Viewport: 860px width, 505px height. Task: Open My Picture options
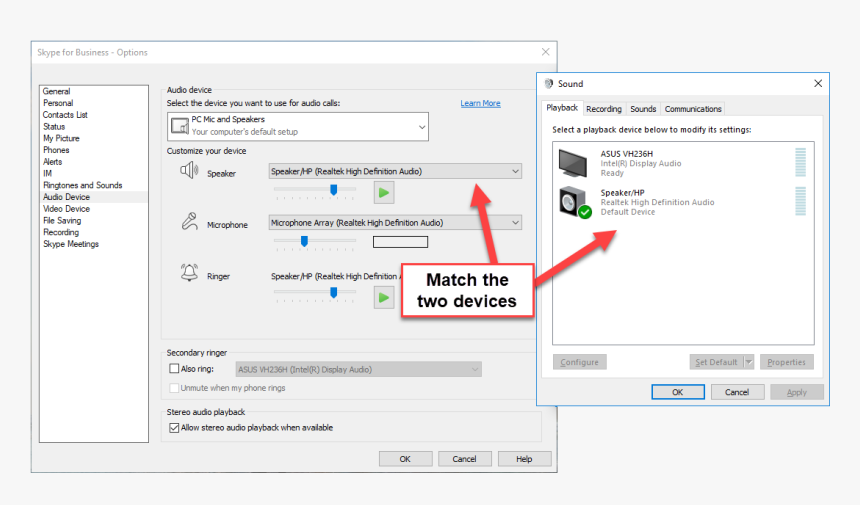coord(61,138)
